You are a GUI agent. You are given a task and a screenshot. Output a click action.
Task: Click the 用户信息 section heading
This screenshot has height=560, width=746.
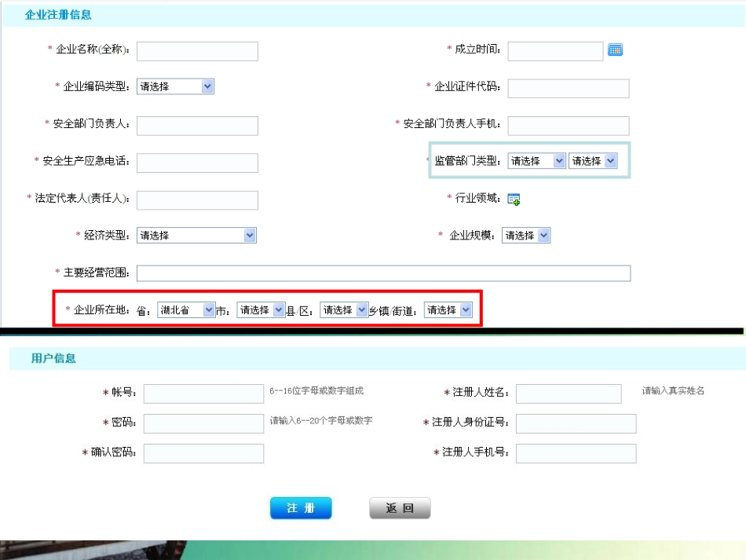[x=53, y=358]
